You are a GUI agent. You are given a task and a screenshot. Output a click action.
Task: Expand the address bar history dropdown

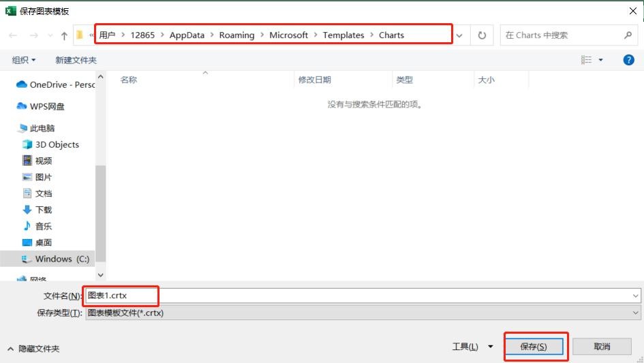click(x=460, y=35)
